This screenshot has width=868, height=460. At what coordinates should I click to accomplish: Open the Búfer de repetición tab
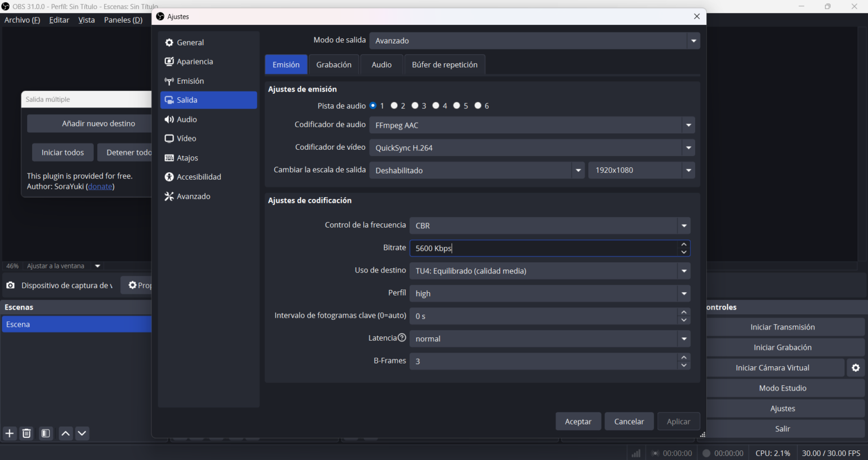tap(444, 65)
